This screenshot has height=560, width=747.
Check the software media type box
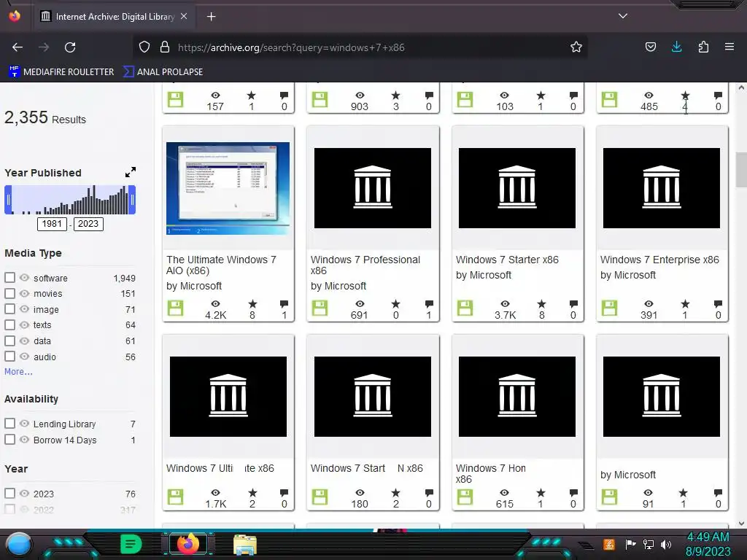(9, 278)
